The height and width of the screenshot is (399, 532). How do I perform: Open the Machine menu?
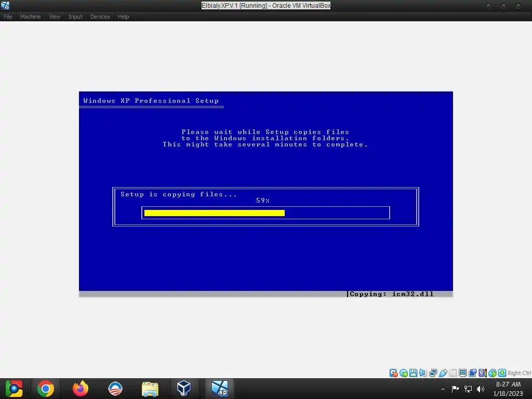pyautogui.click(x=30, y=17)
